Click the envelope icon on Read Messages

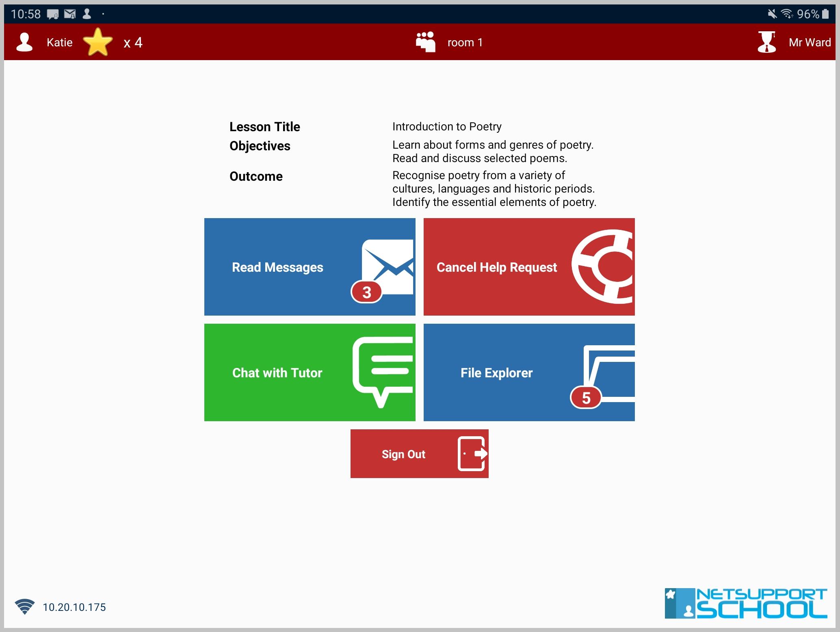(388, 267)
